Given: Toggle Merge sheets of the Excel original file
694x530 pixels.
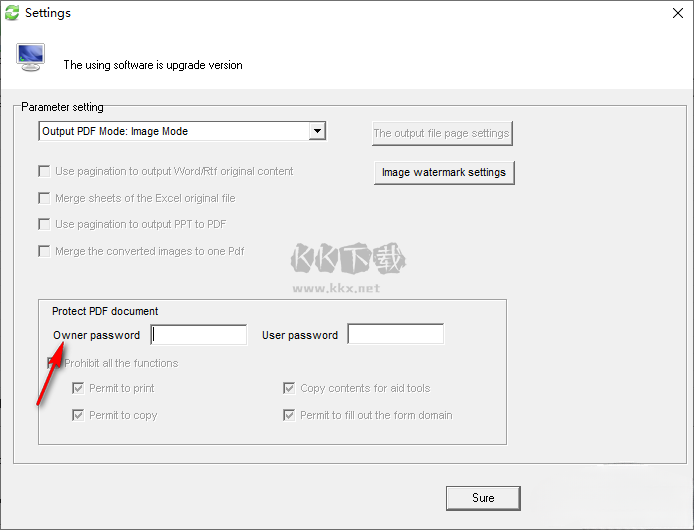Looking at the screenshot, I should tap(44, 198).
